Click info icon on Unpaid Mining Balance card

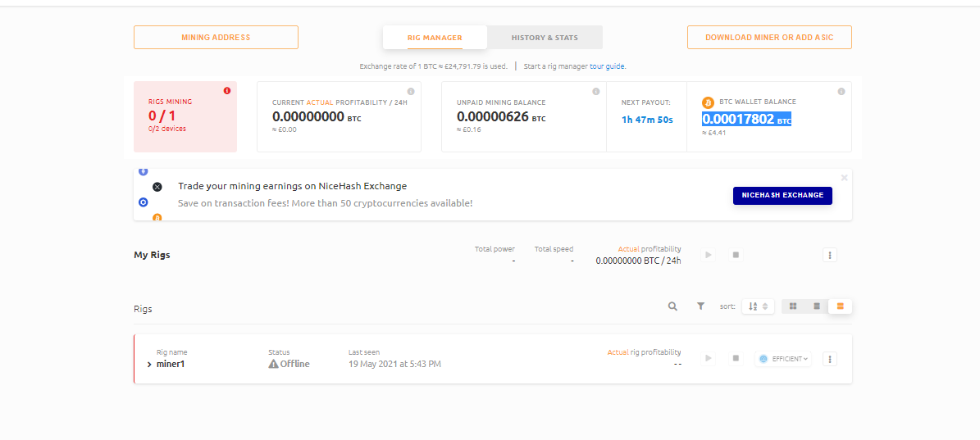point(596,91)
